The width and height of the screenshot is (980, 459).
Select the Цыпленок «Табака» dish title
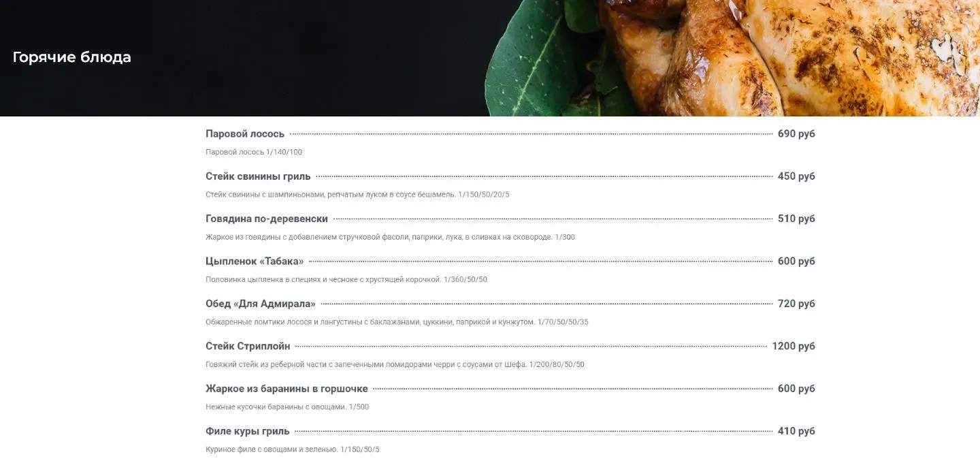[255, 262]
